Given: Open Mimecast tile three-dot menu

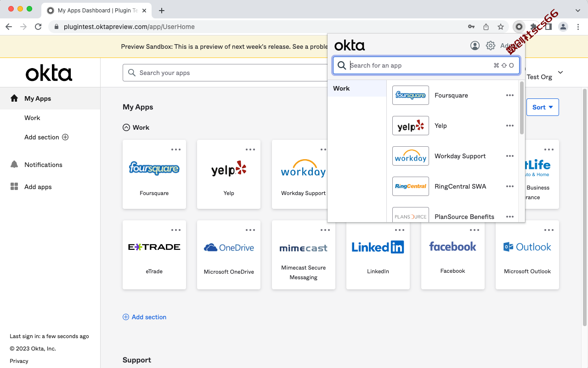Looking at the screenshot, I should click(325, 230).
